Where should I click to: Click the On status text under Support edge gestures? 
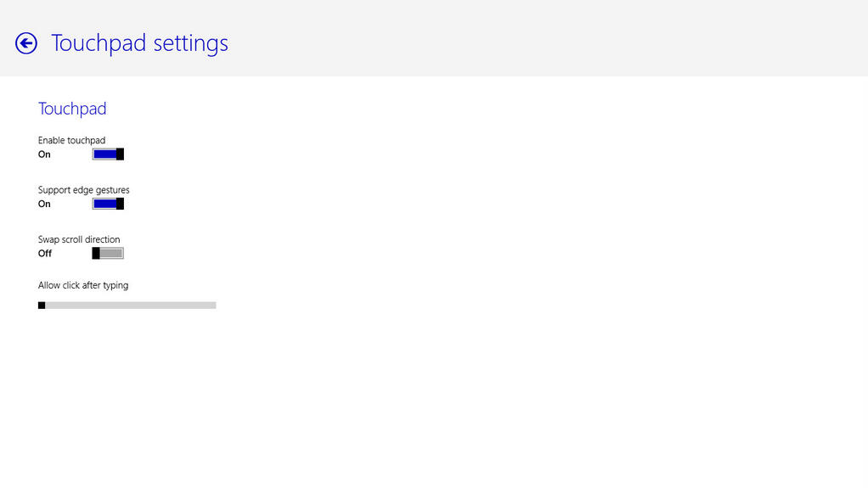click(x=44, y=205)
